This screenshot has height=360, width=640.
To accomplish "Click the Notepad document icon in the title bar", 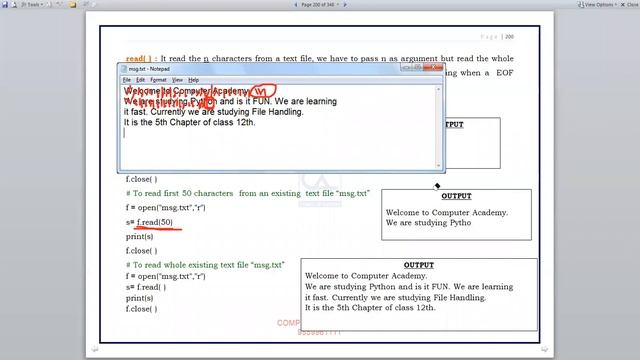I will (x=124, y=69).
